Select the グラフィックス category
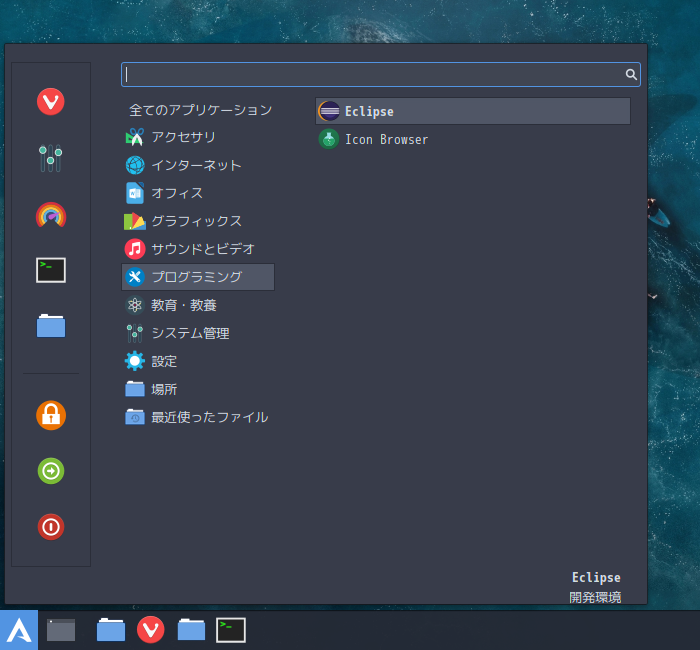The image size is (700, 650). pyautogui.click(x=198, y=221)
